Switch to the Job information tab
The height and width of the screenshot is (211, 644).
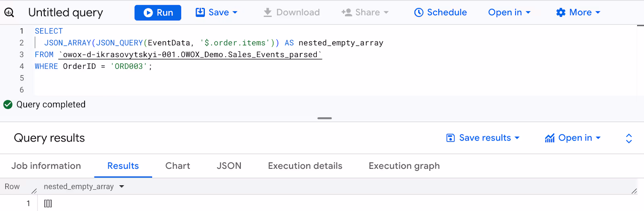46,166
